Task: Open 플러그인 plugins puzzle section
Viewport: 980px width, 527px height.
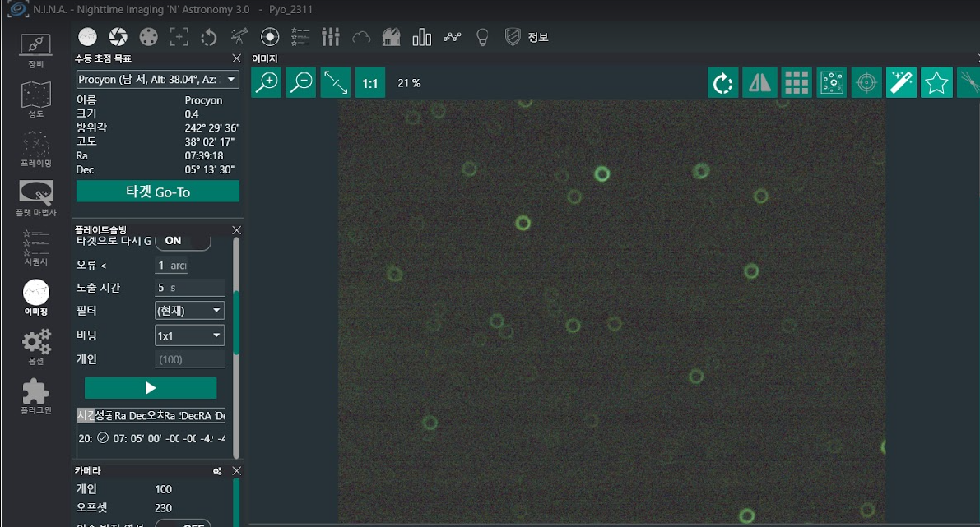Action: pyautogui.click(x=36, y=396)
